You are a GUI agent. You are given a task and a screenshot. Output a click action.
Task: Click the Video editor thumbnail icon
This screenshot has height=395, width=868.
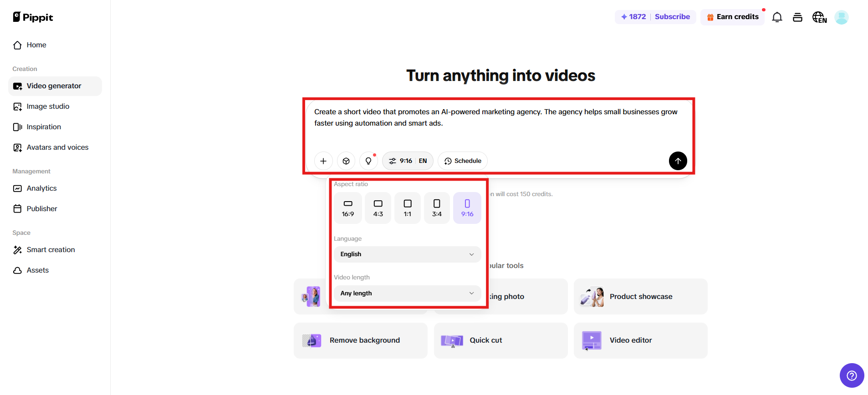point(592,340)
